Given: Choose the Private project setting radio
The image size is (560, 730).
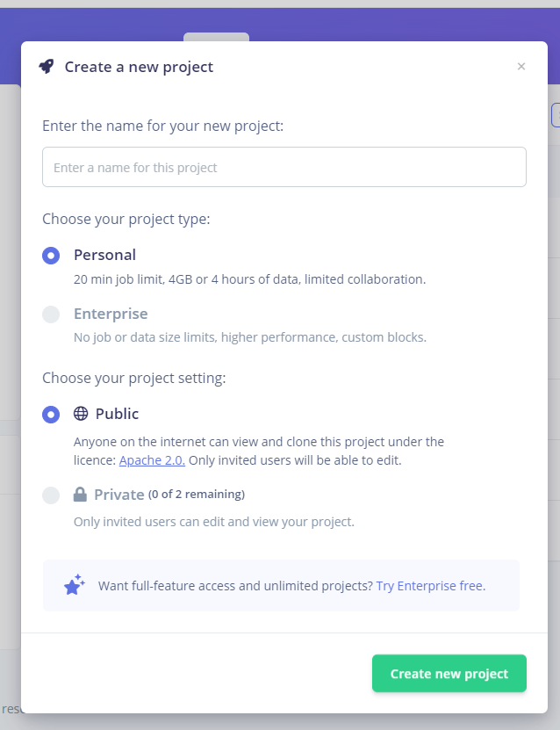Looking at the screenshot, I should pos(51,495).
